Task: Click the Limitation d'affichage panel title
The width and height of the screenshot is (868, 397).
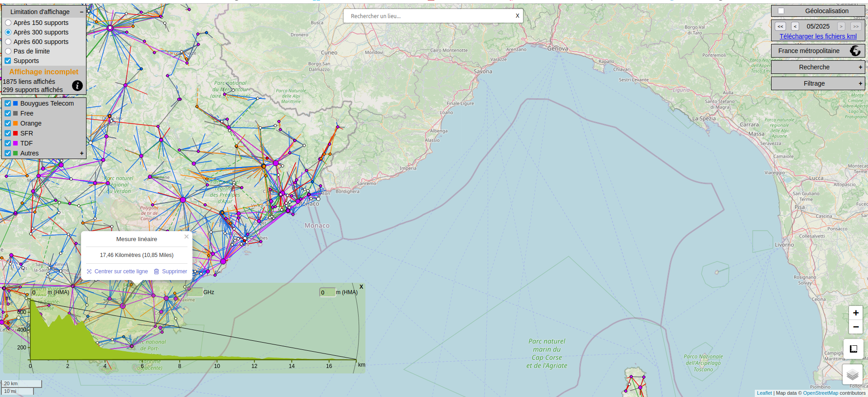Action: point(40,12)
